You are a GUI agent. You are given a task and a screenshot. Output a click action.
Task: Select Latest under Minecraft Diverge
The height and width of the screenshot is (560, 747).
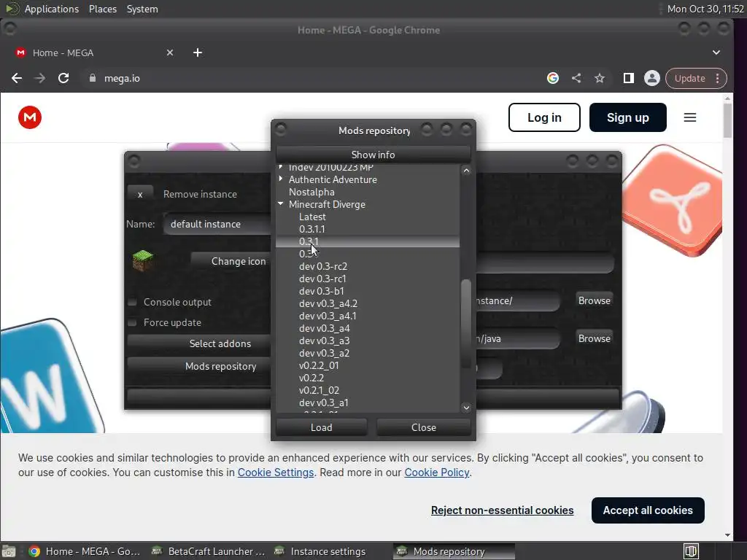pos(312,217)
